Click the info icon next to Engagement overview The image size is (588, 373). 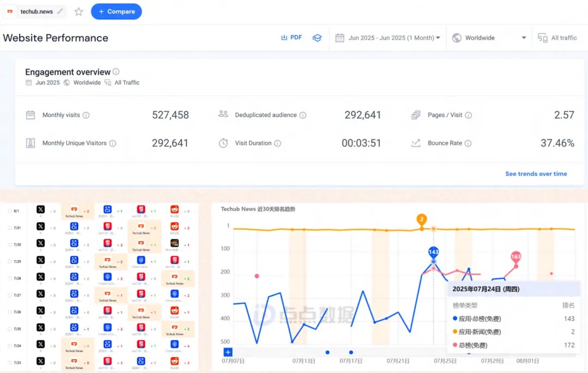click(116, 72)
